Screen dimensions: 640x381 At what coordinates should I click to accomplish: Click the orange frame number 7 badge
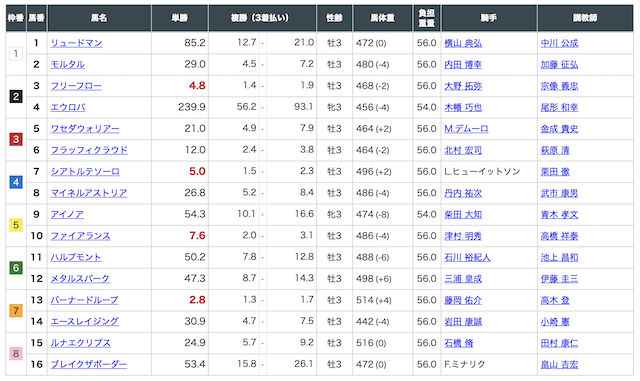16,311
